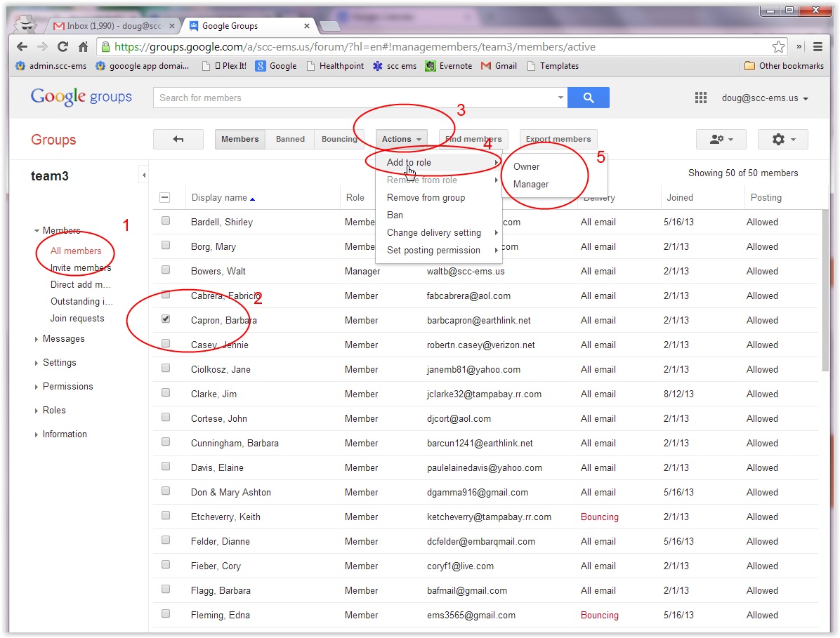Image resolution: width=840 pixels, height=638 pixels.
Task: Uncheck the box for Capron, Barbara
Action: pos(166,319)
